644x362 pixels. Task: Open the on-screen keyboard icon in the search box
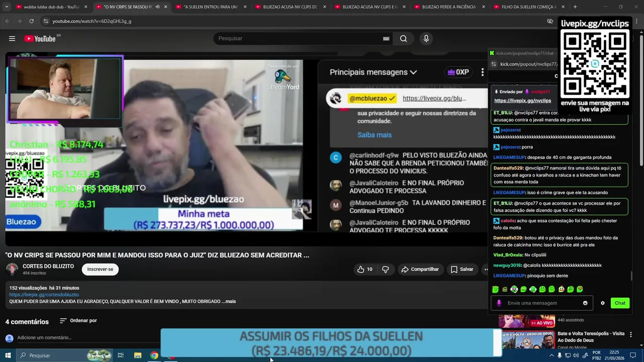(x=386, y=39)
